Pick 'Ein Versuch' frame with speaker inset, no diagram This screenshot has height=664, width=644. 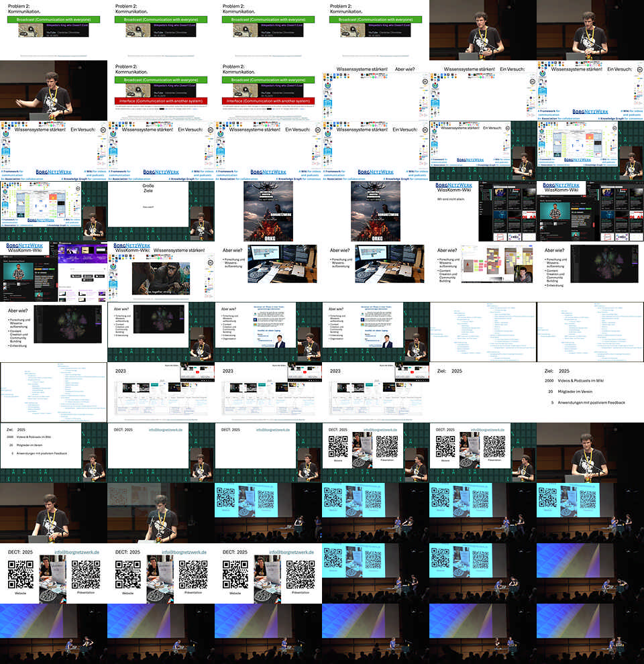tap(483, 151)
